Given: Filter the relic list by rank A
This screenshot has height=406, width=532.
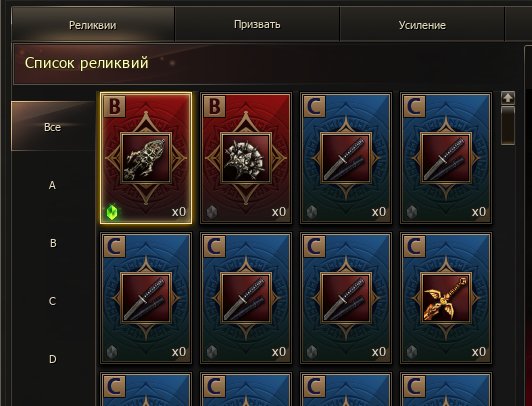Looking at the screenshot, I should (52, 185).
